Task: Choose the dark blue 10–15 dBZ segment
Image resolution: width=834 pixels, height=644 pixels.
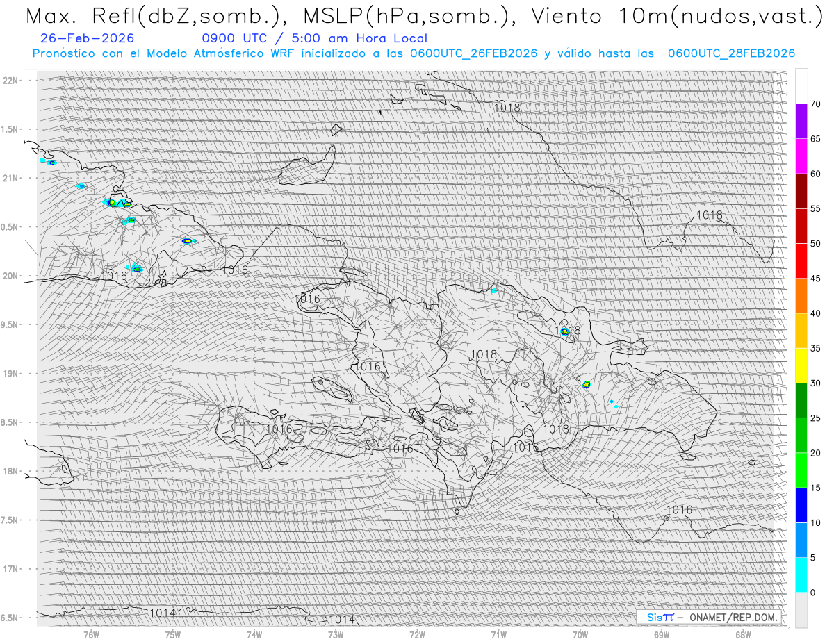Action: [x=801, y=505]
